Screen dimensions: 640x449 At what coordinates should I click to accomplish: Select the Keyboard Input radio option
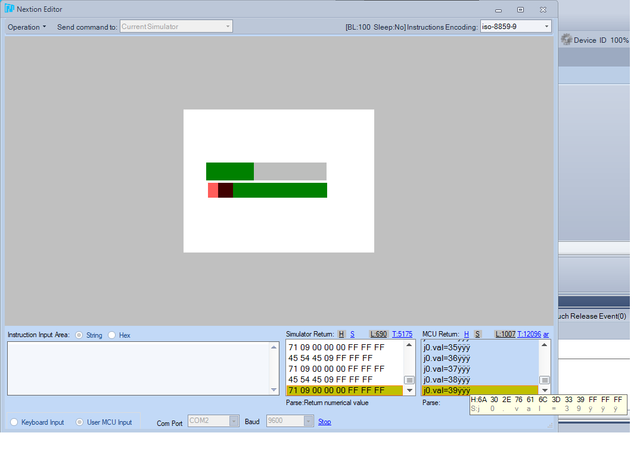tap(14, 422)
